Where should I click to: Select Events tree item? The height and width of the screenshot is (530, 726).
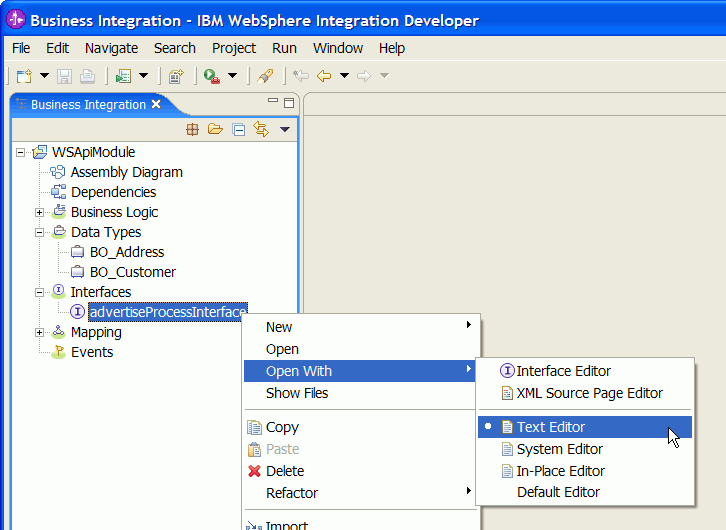(92, 352)
